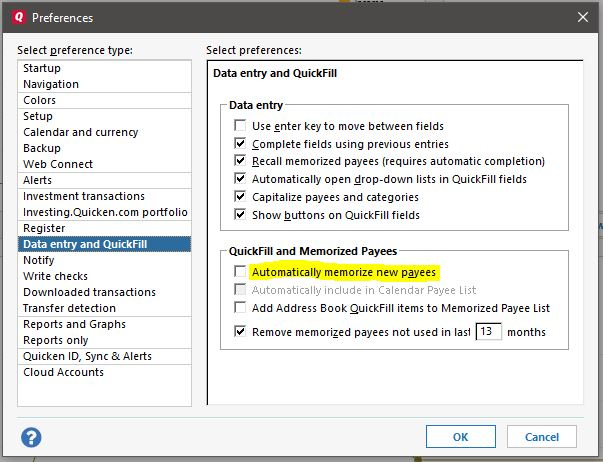Toggle Recall memorized payees checkbox
This screenshot has width=603, height=462.
coord(240,160)
